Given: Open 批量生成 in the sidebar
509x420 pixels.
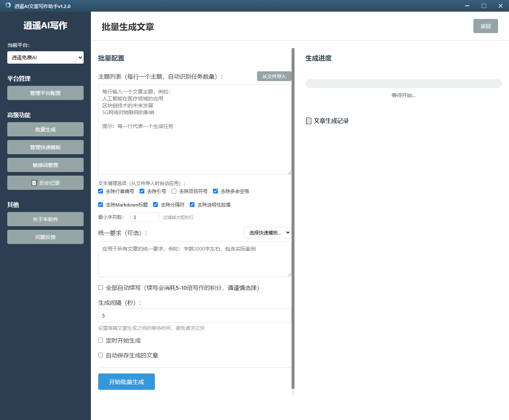Looking at the screenshot, I should coord(45,129).
